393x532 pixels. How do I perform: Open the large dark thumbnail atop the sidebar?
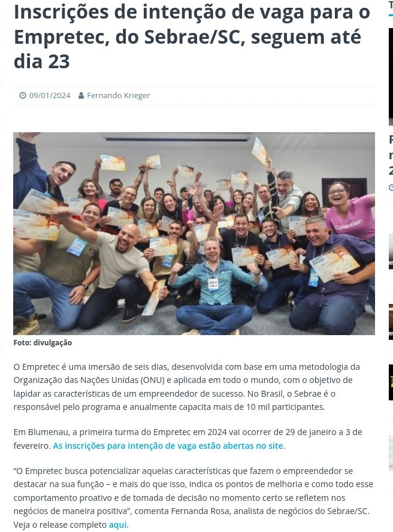click(x=391, y=77)
